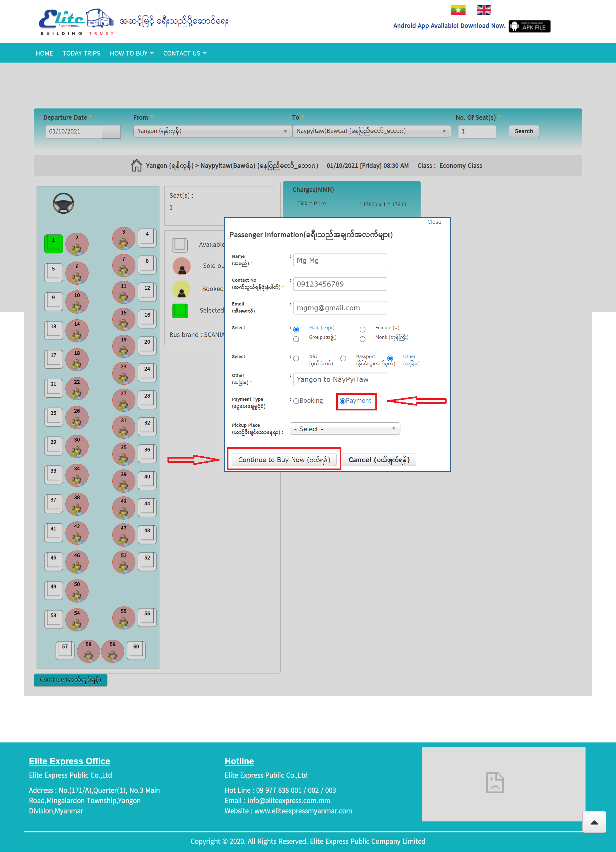Image resolution: width=616 pixels, height=852 pixels.
Task: Select the Female gender radio button
Action: pyautogui.click(x=362, y=330)
